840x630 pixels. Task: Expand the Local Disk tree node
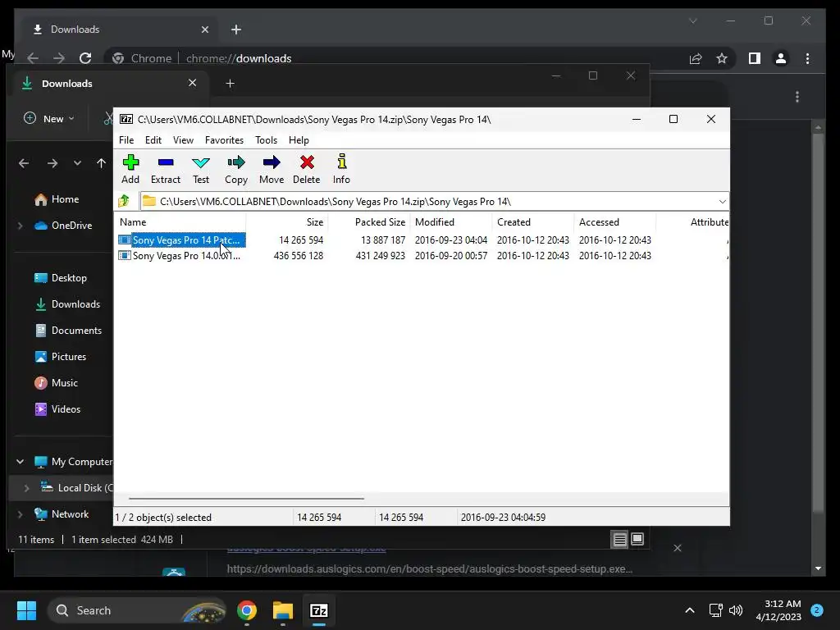[x=27, y=488]
